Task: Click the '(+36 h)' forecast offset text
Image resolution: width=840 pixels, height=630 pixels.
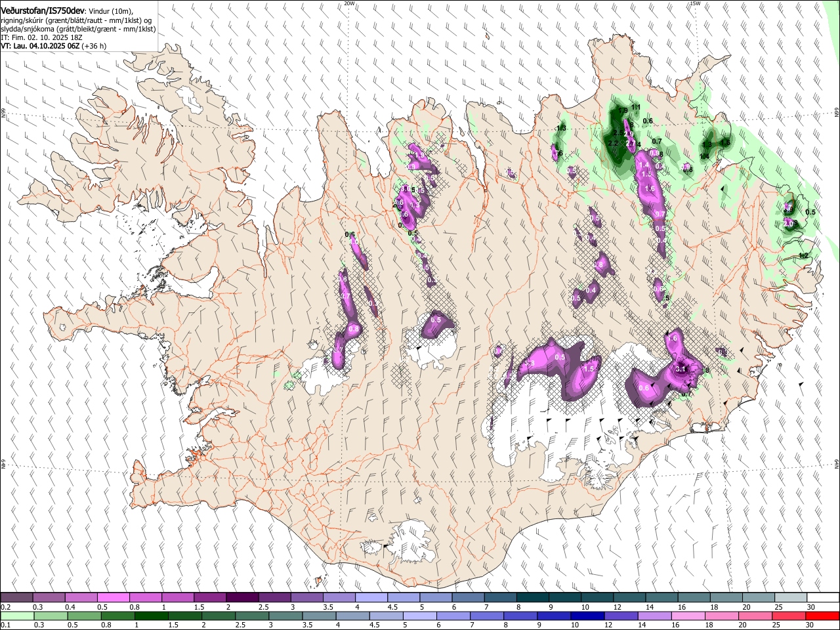Action: click(x=94, y=47)
